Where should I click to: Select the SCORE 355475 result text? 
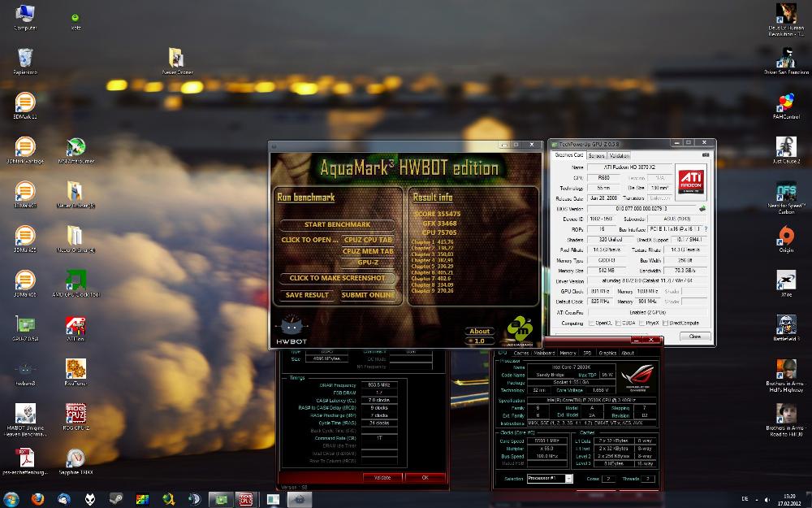[438, 214]
